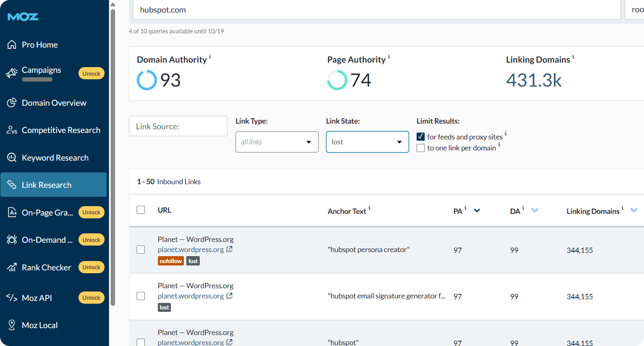Open the Link State dropdown
The image size is (644, 346).
(x=367, y=142)
